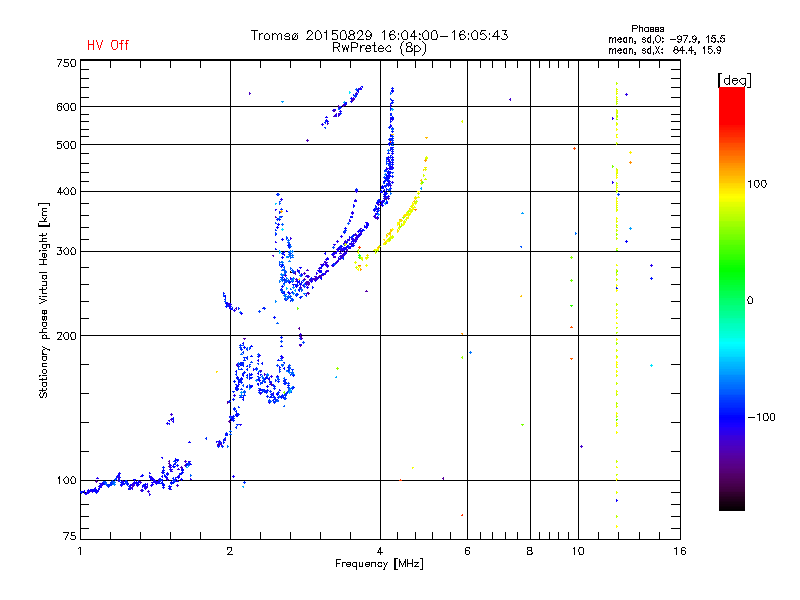Click the y-axis tick label '500'

point(66,145)
